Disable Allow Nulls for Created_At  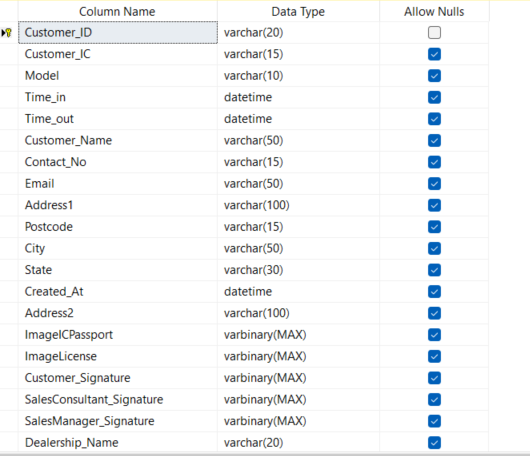tap(434, 292)
